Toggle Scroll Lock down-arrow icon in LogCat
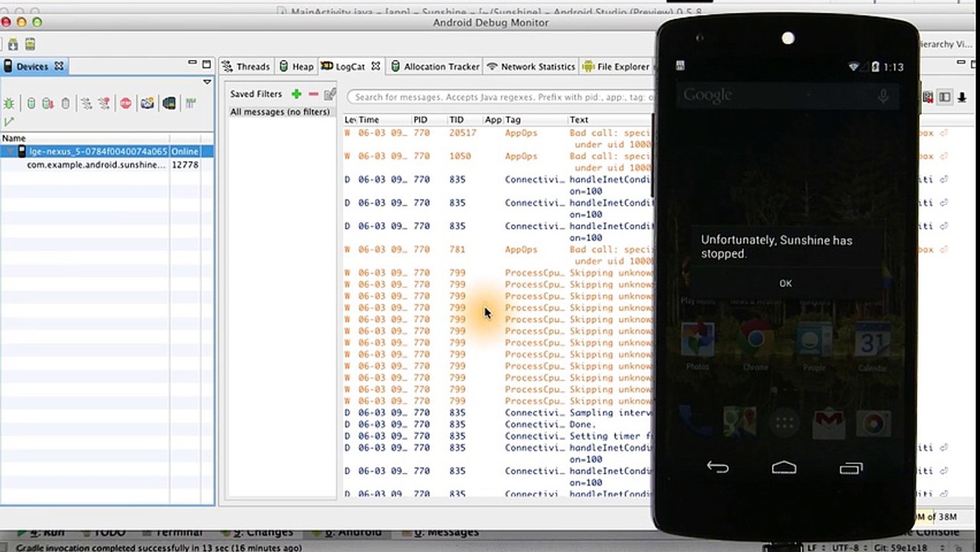This screenshot has height=552, width=980. (962, 97)
